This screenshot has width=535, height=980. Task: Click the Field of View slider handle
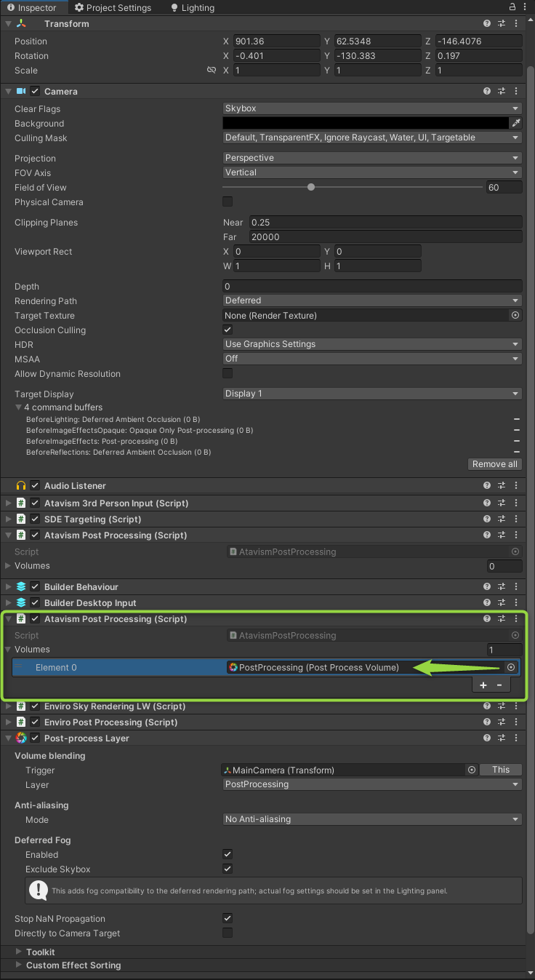coord(311,187)
